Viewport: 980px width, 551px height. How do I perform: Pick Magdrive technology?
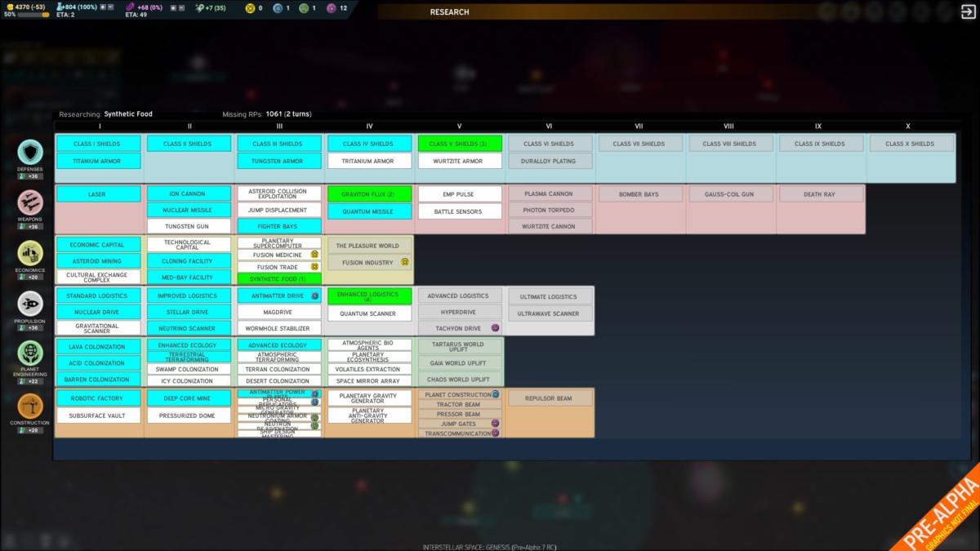(279, 312)
